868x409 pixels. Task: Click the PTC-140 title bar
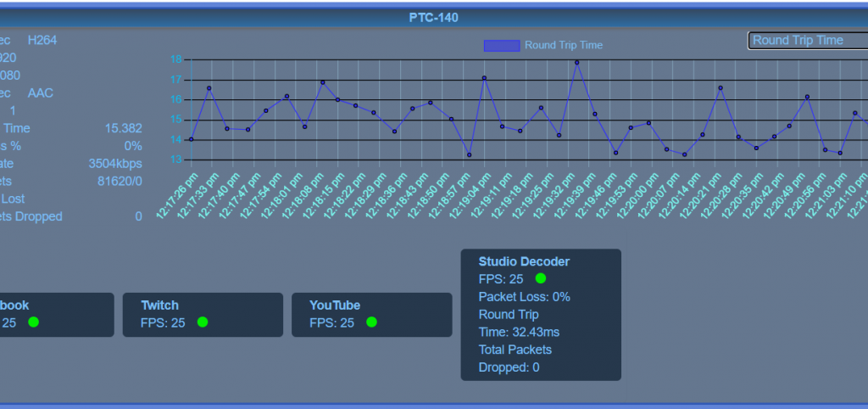pyautogui.click(x=434, y=18)
